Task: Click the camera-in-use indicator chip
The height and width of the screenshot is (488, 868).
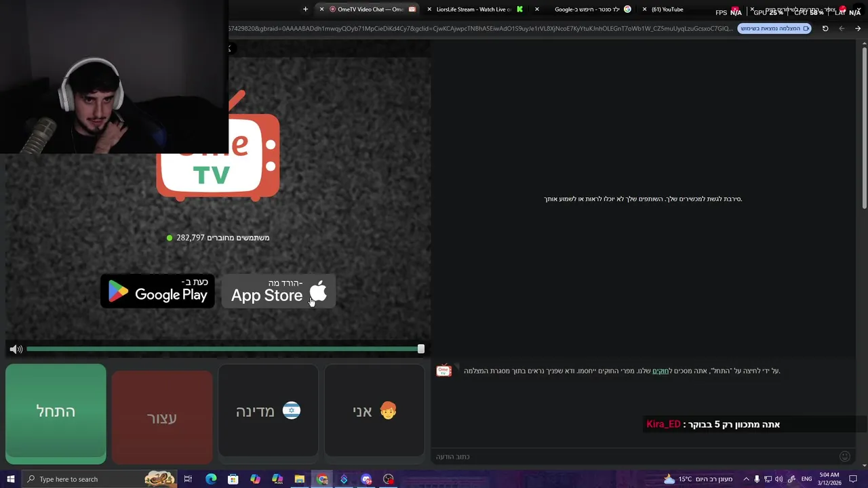Action: (775, 28)
